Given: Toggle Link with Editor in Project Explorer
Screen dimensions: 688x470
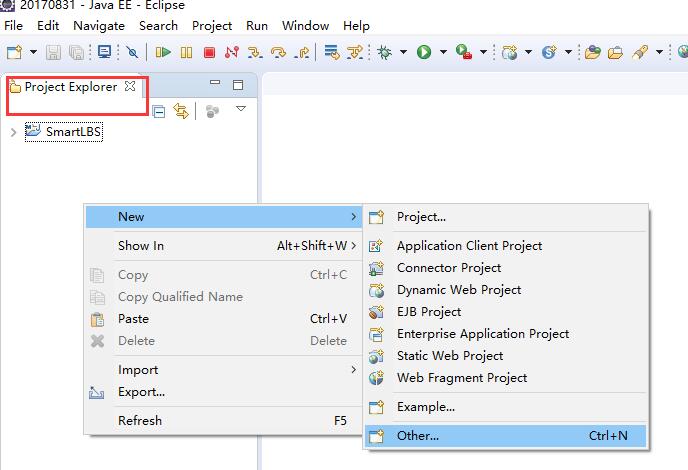Looking at the screenshot, I should pos(181,111).
